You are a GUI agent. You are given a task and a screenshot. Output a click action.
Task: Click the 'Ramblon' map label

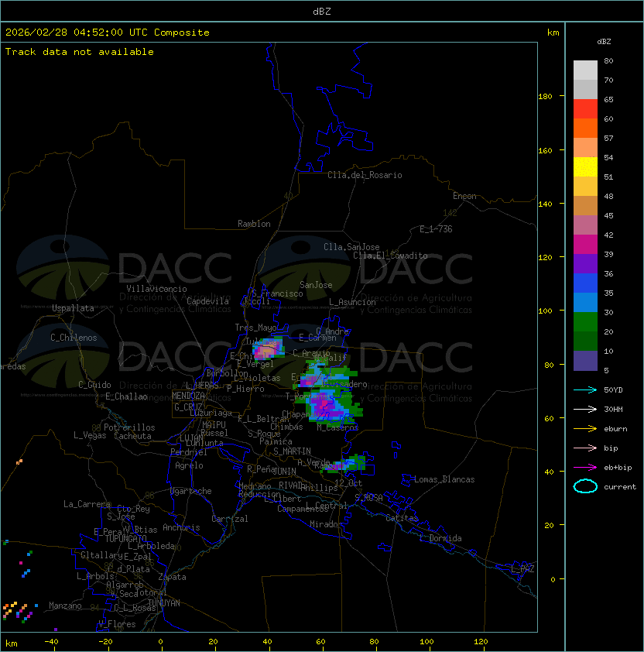click(x=254, y=224)
